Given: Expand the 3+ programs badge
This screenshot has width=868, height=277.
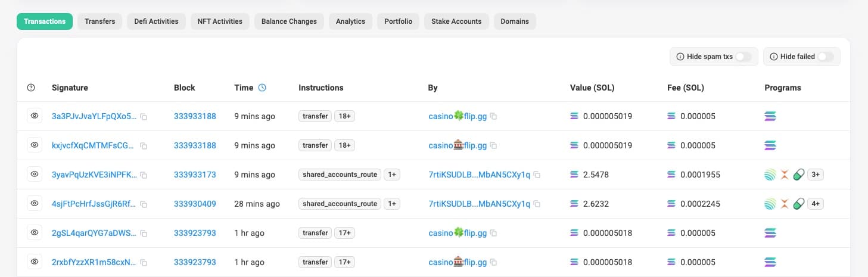Looking at the screenshot, I should tap(816, 175).
